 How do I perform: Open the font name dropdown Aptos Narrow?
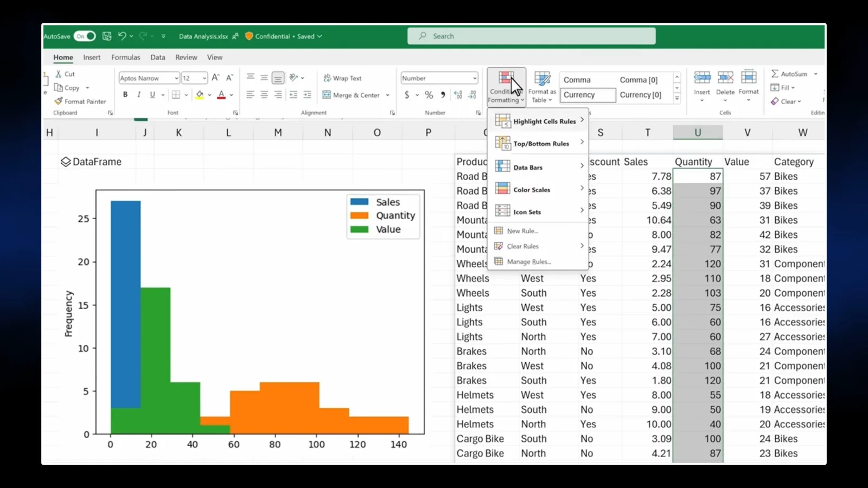176,78
